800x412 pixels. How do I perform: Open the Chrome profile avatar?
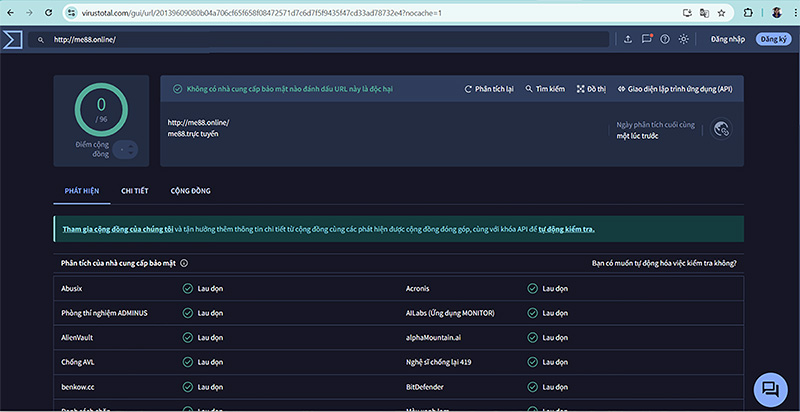pyautogui.click(x=777, y=13)
